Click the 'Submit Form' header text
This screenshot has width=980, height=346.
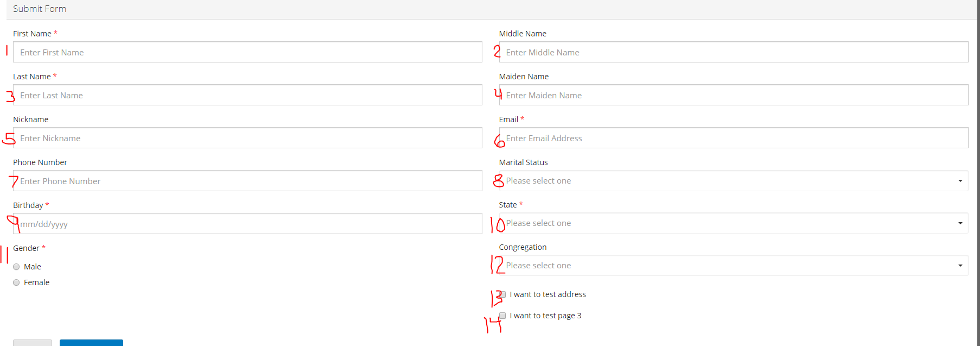tap(40, 9)
